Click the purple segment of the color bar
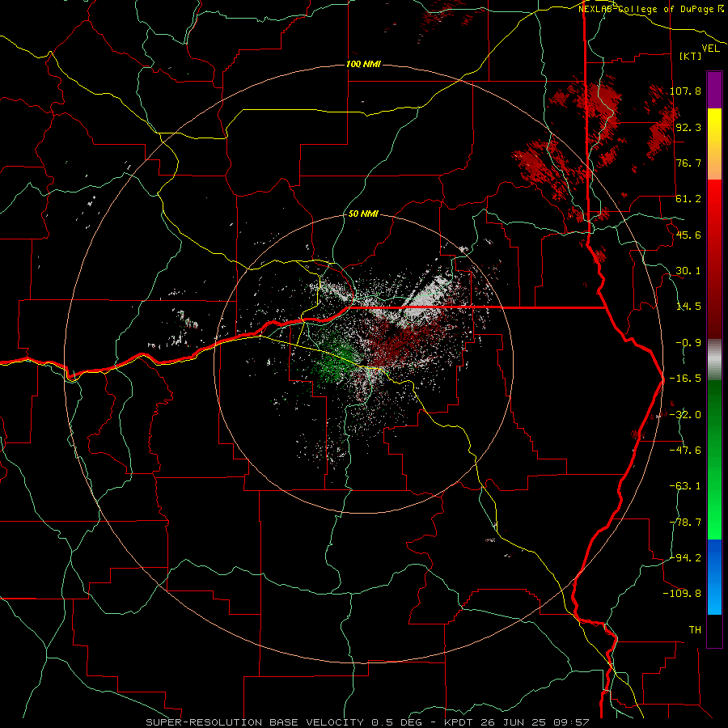This screenshot has width=728, height=728. pos(714,90)
